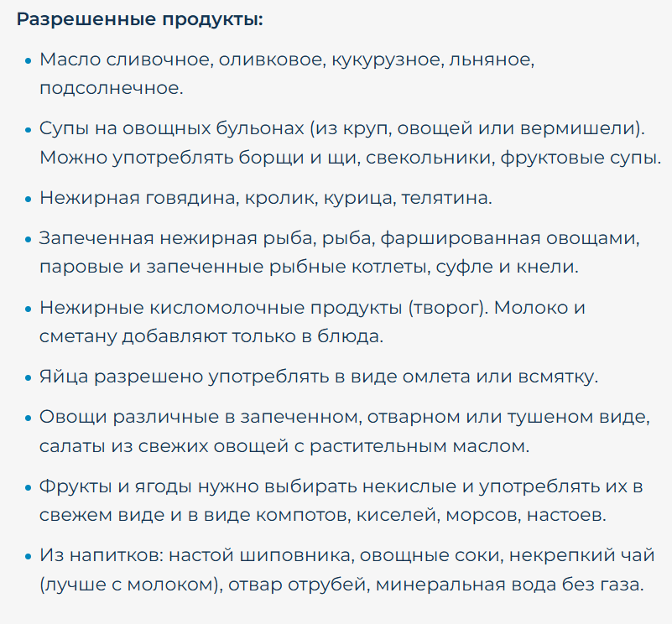The width and height of the screenshot is (672, 624).
Task: Click the bullet dot before "Нежирная говядина"
Action: (x=29, y=200)
